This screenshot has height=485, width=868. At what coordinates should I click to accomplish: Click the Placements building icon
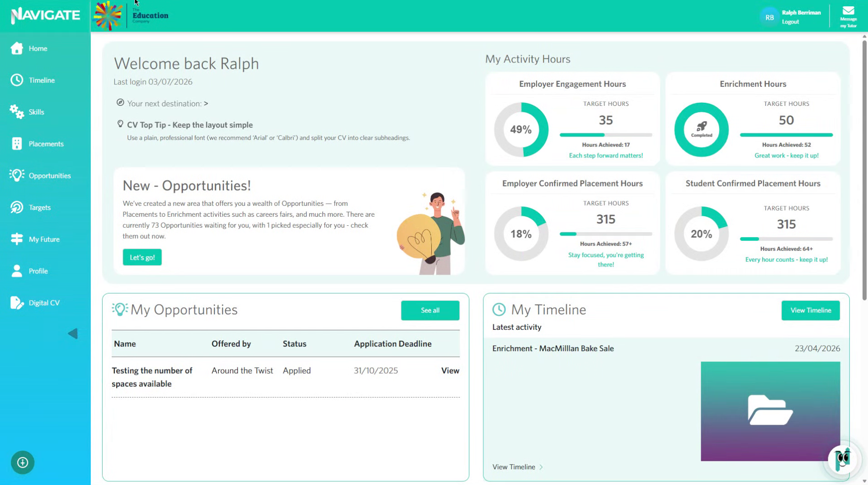point(17,143)
